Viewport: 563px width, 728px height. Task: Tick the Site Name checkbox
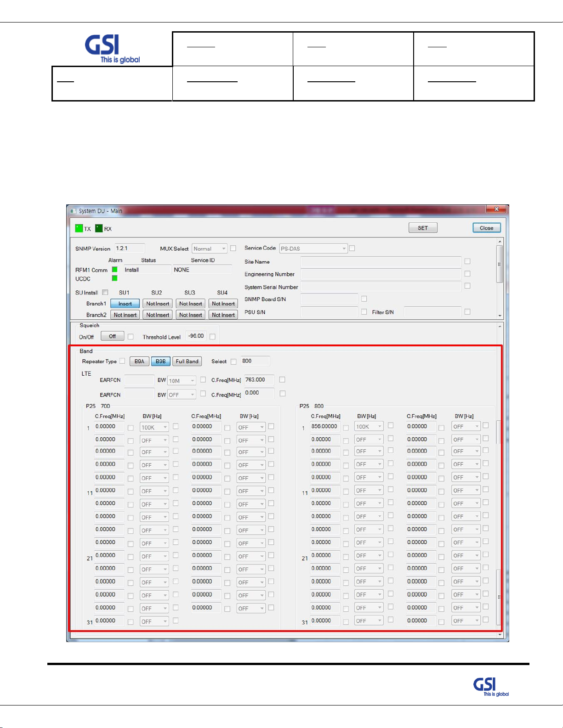click(x=467, y=261)
